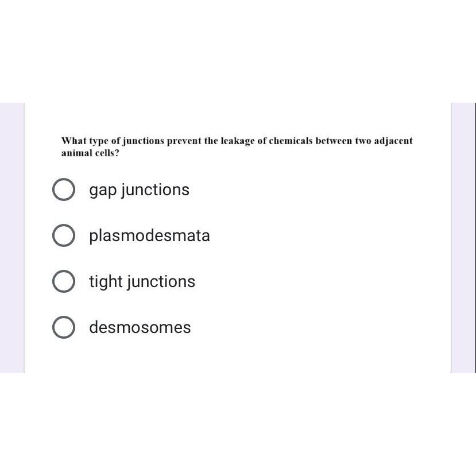Click the tight junctions answer text
The width and height of the screenshot is (476, 476).
[x=142, y=281]
